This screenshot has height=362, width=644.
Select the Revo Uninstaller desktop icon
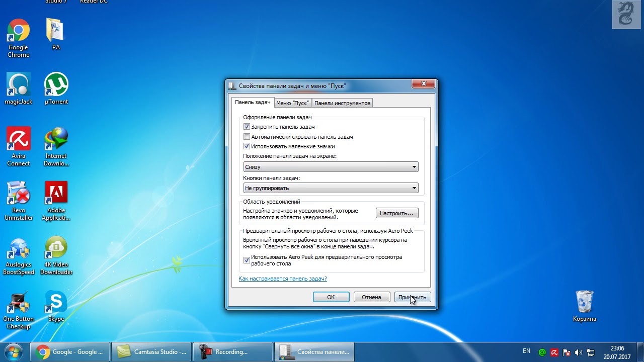click(x=19, y=201)
